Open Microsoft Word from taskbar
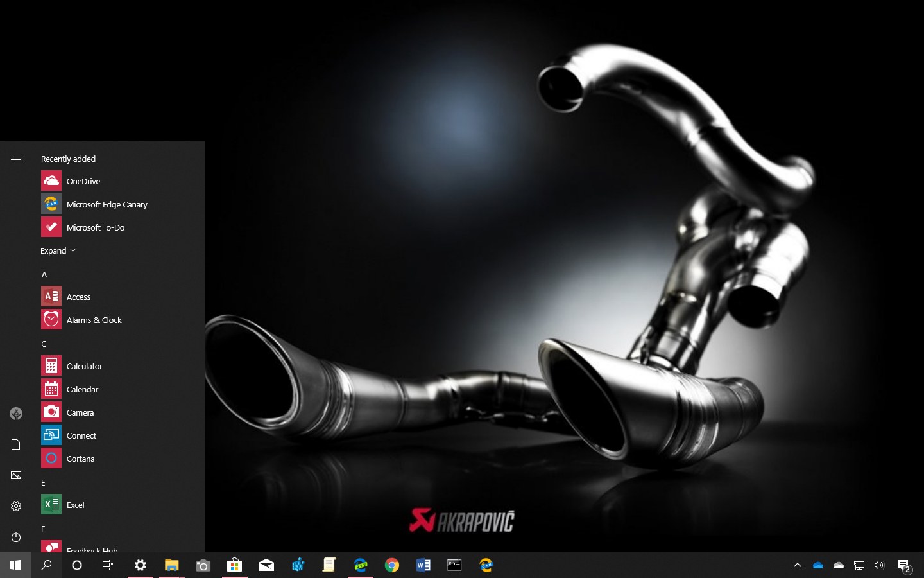 click(x=423, y=565)
